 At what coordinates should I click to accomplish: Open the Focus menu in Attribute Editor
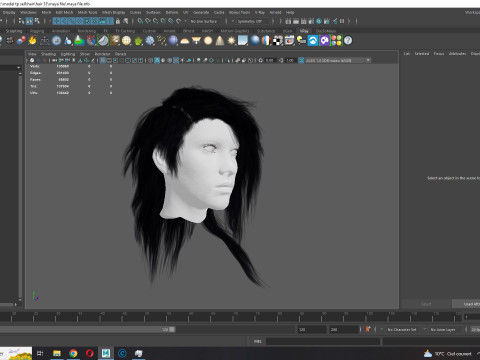(x=439, y=54)
